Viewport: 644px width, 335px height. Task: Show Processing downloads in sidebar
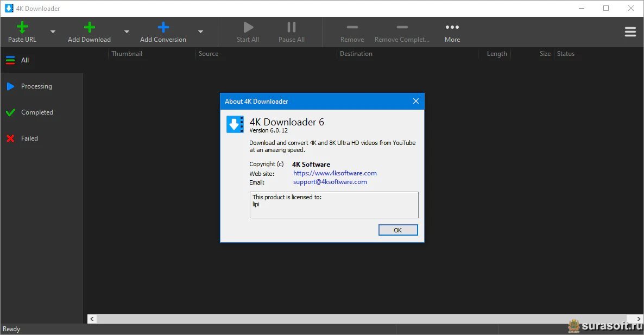[36, 86]
